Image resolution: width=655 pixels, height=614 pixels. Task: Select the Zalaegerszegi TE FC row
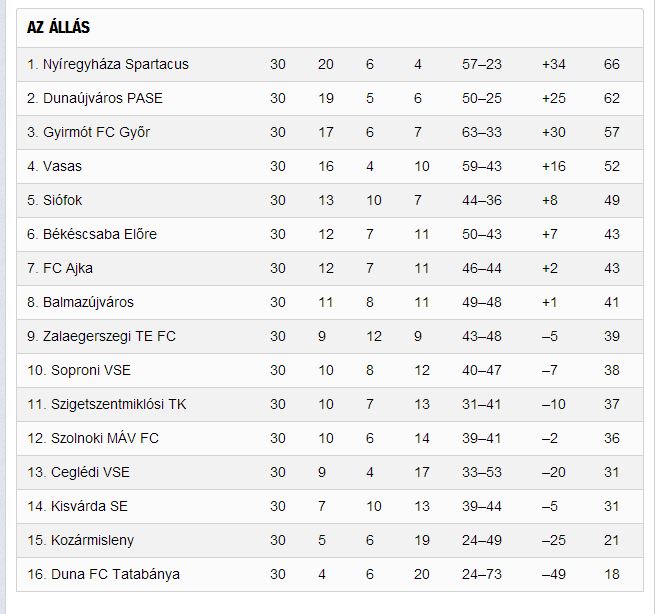(x=330, y=336)
